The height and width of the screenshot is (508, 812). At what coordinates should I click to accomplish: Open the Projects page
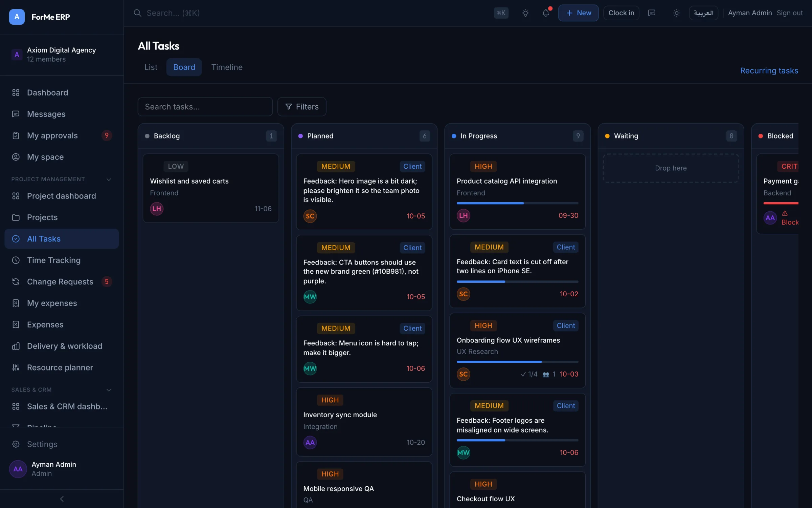coord(62,217)
